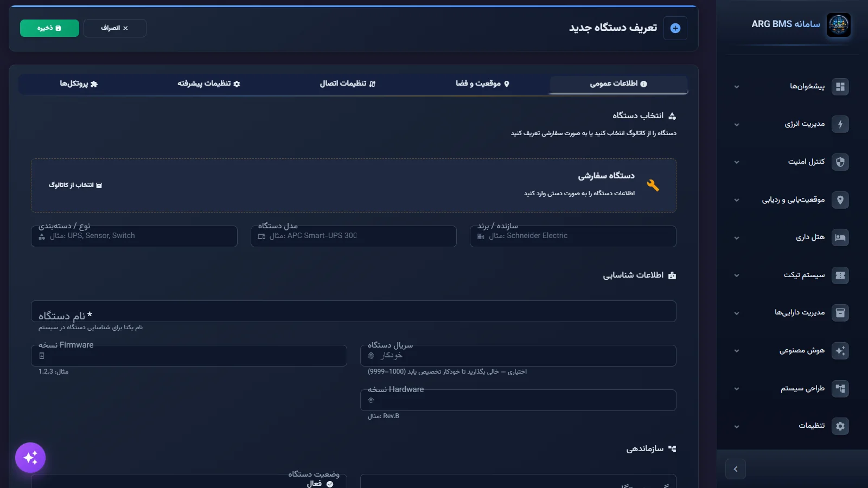Switch to the پروتکل‌ها tab
The image size is (868, 488).
(x=79, y=84)
